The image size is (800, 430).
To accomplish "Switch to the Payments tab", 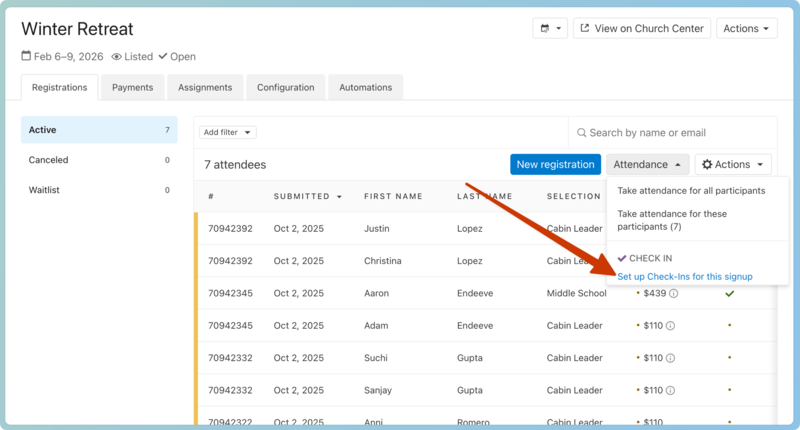I will 132,88.
